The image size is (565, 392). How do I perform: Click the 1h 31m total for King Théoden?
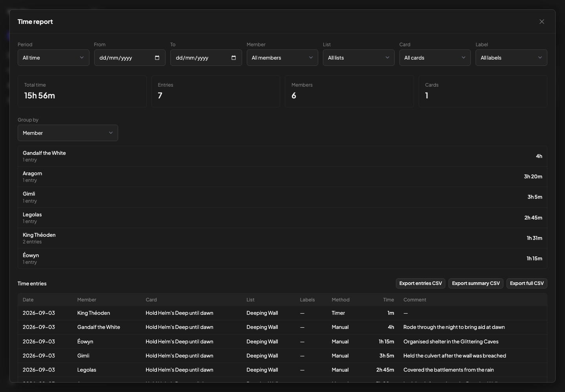534,238
